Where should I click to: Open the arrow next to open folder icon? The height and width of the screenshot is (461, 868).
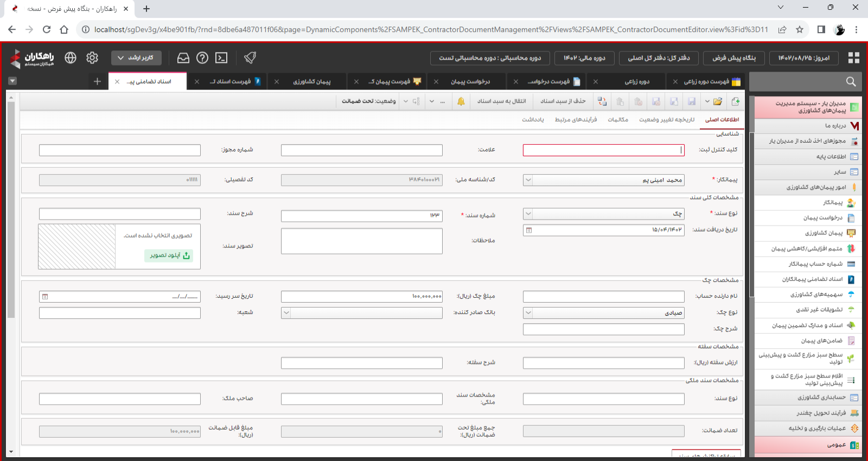click(x=707, y=101)
